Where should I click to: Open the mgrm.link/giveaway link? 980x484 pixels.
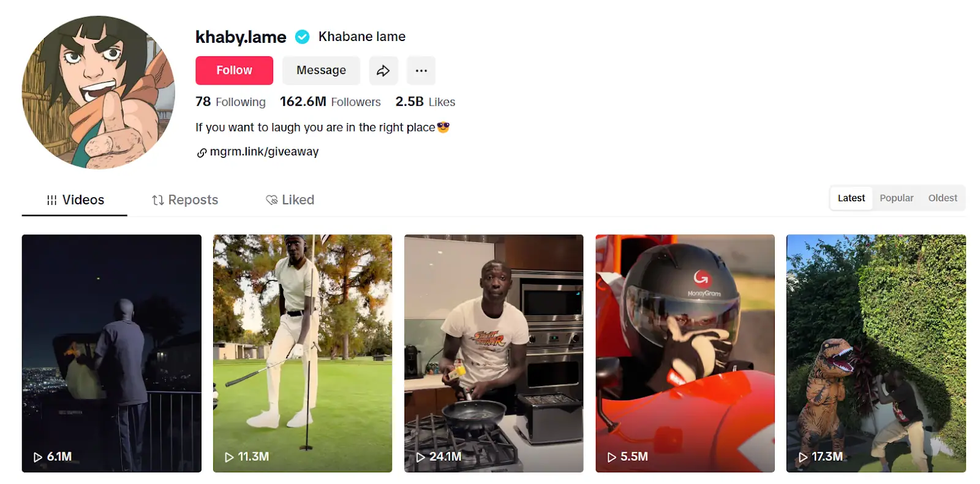264,152
